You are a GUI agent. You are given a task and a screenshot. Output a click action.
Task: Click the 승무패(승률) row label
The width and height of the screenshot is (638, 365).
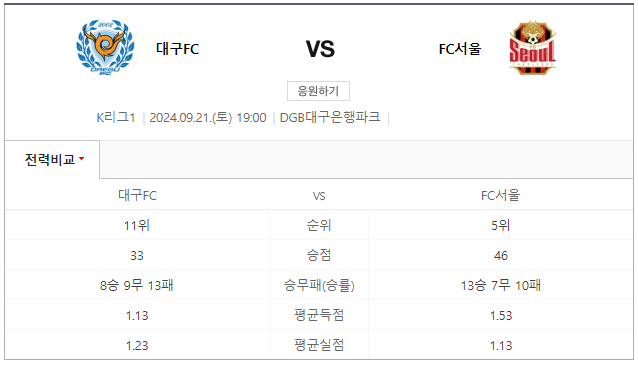[x=319, y=285]
